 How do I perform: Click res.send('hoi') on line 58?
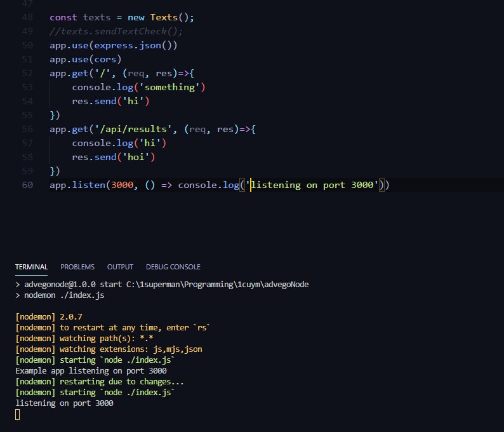(x=114, y=158)
